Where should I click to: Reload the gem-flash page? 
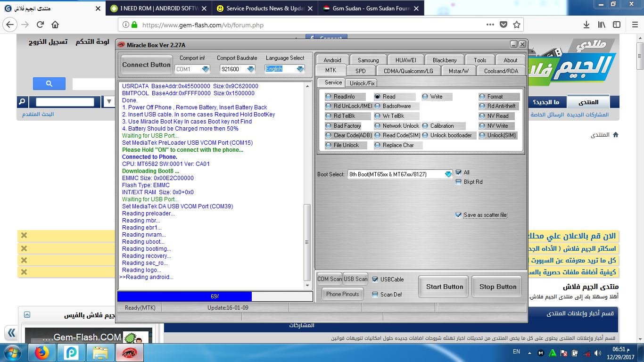coord(40,25)
